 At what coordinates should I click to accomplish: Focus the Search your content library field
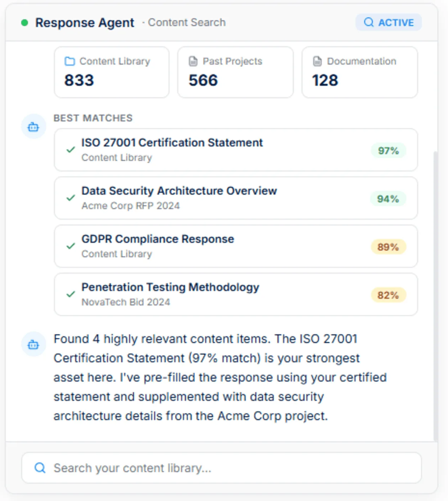pos(221,468)
